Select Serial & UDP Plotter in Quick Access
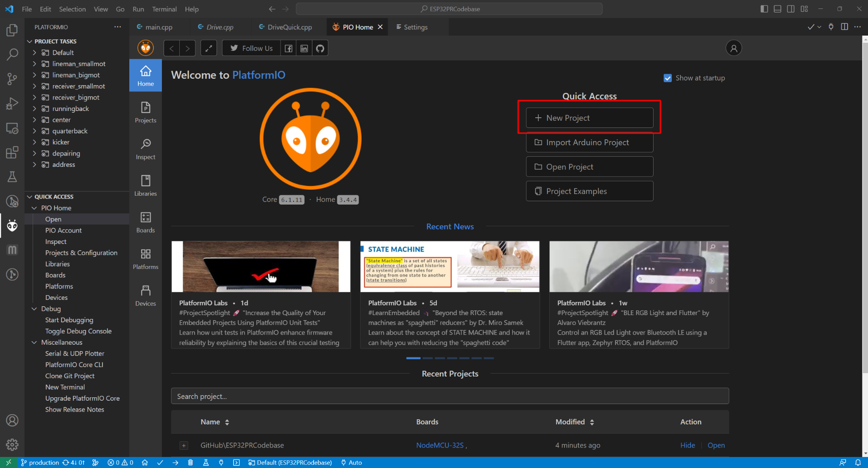Viewport: 868px width, 468px height. tap(75, 353)
